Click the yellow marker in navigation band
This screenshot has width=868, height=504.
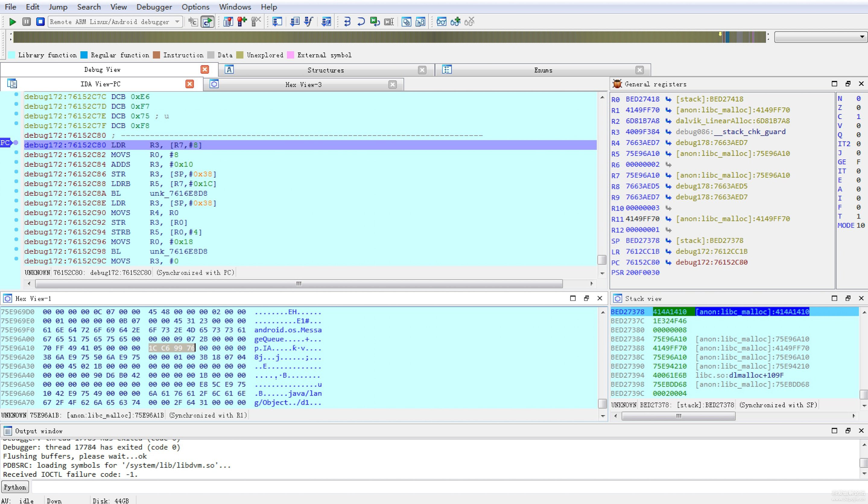[720, 34]
